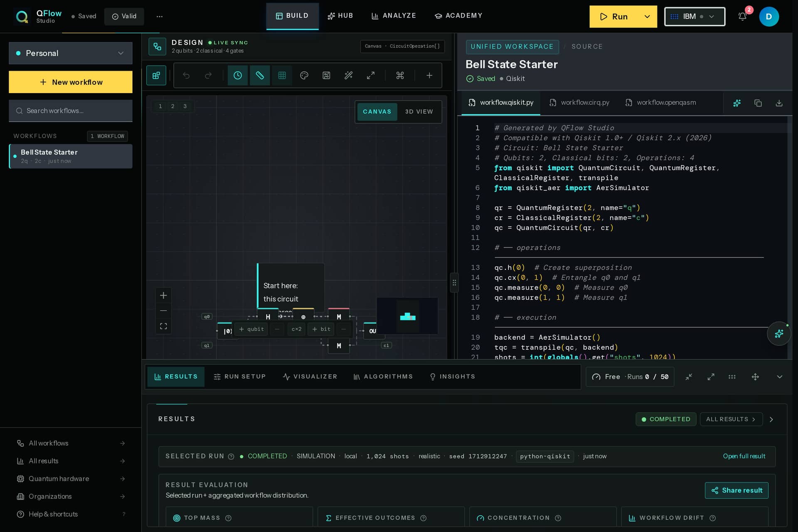Create a New workflow

71,82
